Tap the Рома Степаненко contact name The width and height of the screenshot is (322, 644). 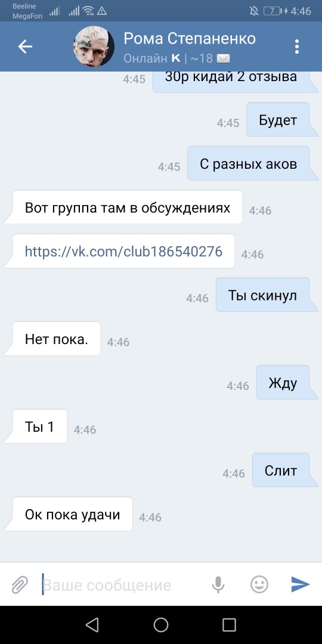click(190, 38)
